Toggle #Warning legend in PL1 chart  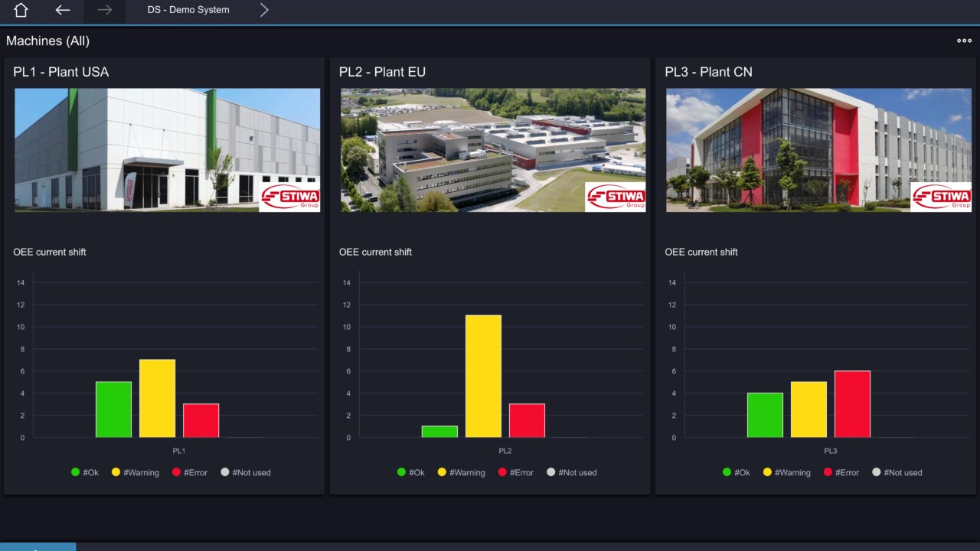136,472
